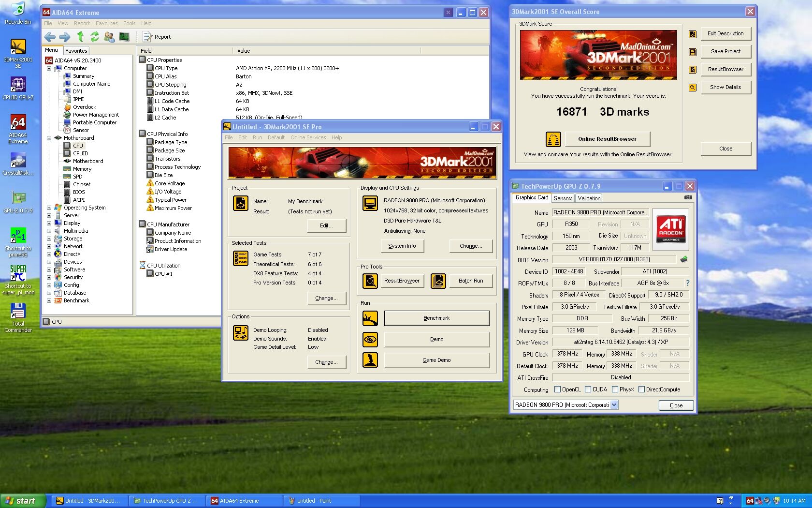Screen dimensions: 812x508
Task: Click Save Project floppy icon
Action: (x=693, y=52)
